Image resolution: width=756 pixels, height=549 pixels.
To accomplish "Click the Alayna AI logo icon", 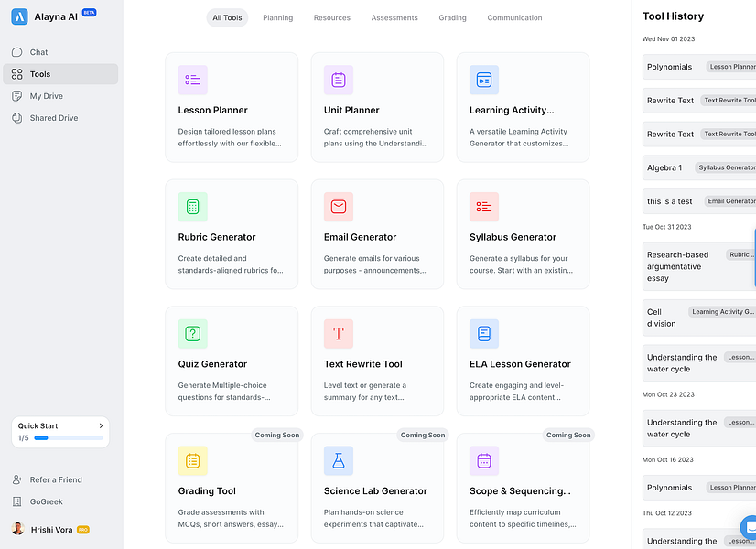I will [19, 16].
